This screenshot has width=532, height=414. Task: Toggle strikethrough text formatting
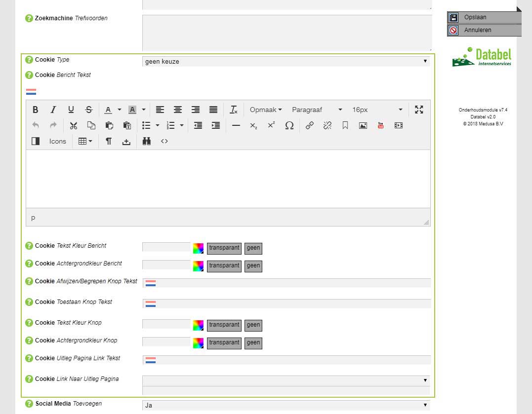point(89,110)
